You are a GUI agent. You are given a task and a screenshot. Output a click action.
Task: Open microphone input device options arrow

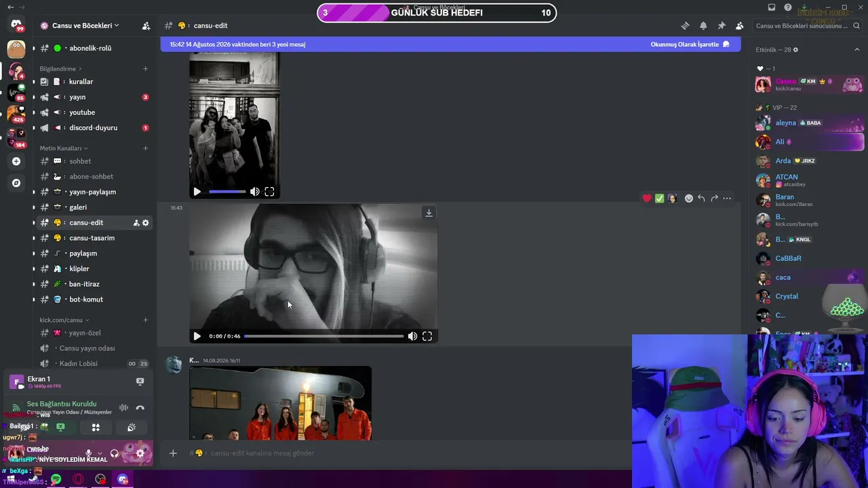[100, 453]
